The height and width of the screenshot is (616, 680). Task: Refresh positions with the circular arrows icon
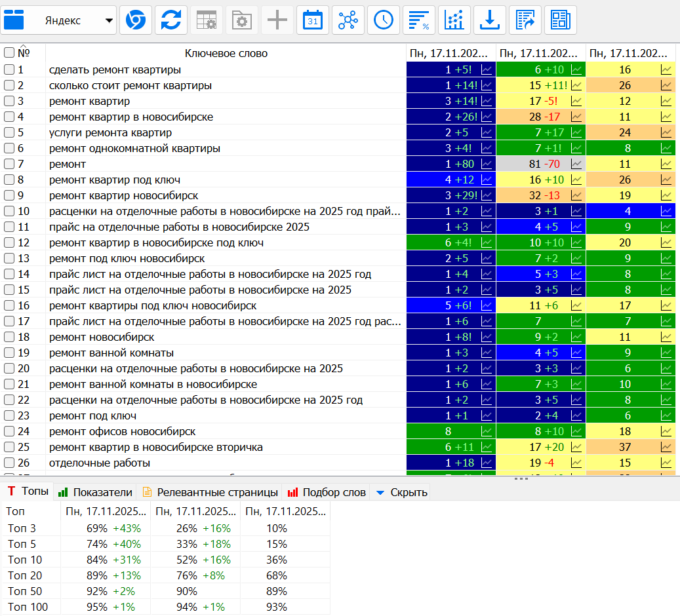pyautogui.click(x=171, y=20)
